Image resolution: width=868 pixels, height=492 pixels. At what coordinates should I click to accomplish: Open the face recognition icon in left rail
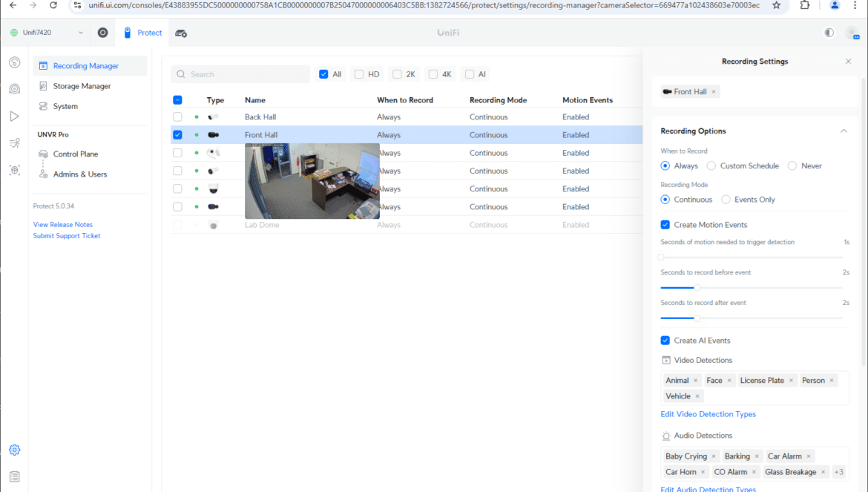point(15,170)
